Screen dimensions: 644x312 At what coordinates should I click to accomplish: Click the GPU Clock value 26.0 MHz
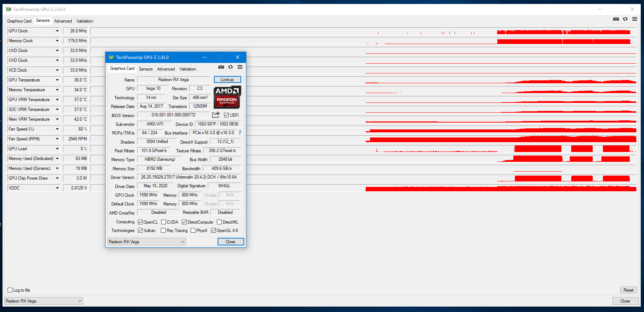[x=75, y=31]
